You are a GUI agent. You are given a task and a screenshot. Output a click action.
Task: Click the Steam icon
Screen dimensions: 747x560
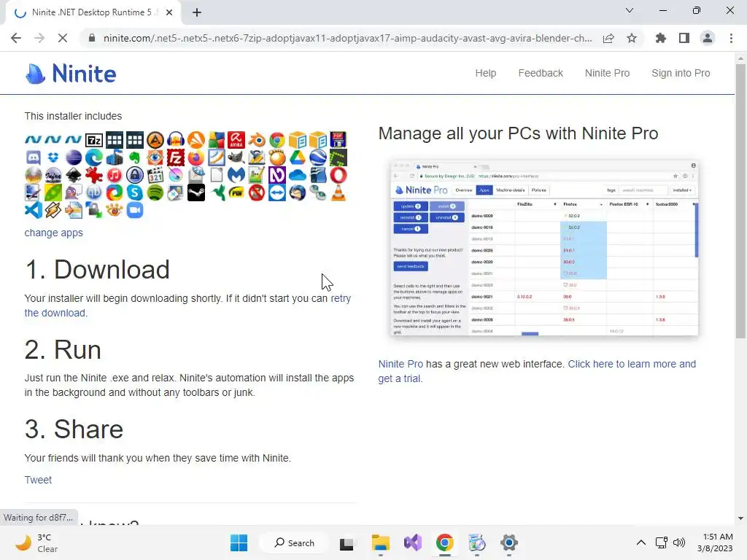(x=196, y=192)
